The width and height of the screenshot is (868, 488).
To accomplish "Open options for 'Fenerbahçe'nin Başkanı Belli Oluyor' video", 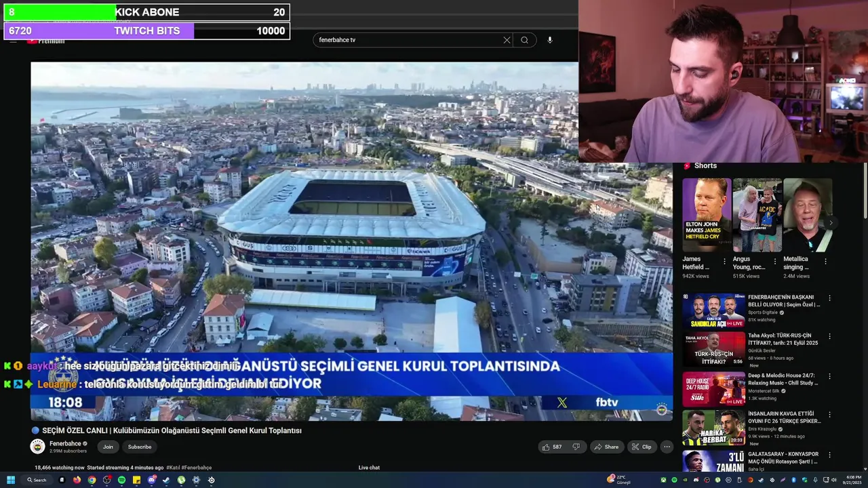I will coord(829,298).
